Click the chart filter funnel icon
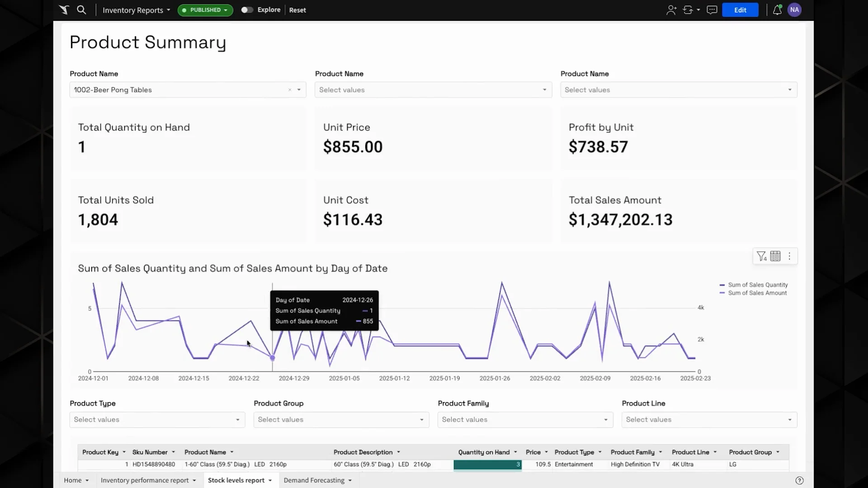 point(761,256)
